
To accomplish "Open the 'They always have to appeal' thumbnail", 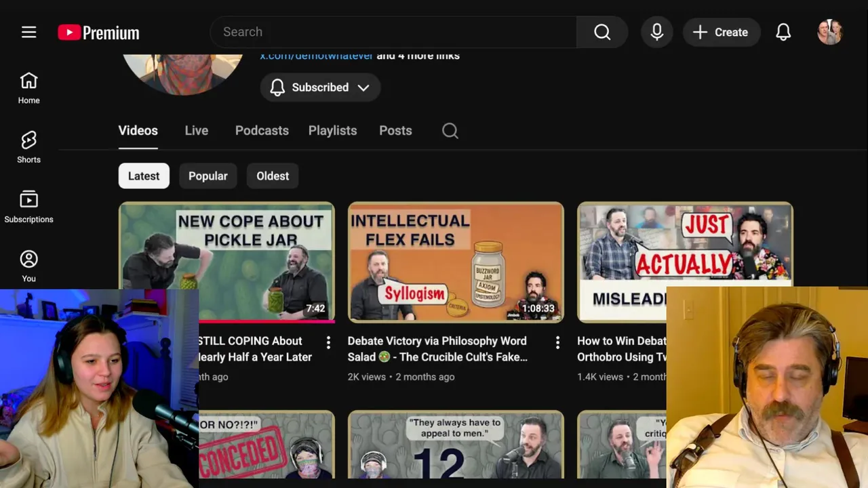I will point(456,445).
